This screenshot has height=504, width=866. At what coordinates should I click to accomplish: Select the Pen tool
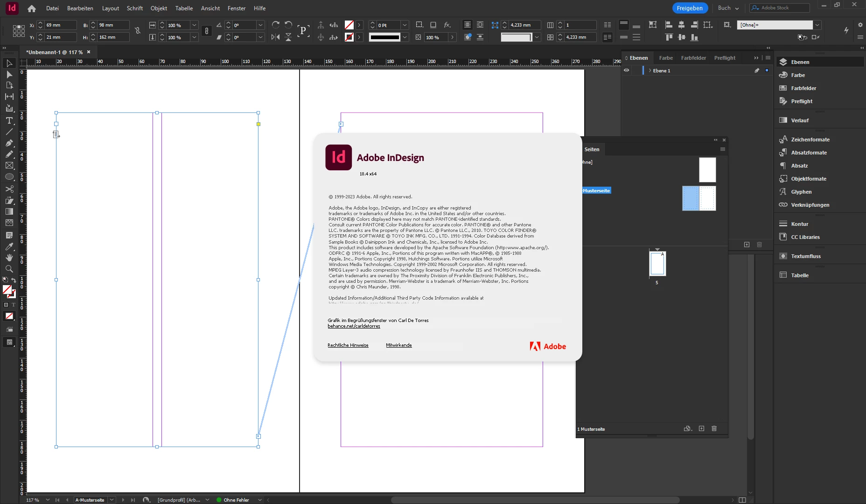tap(9, 143)
